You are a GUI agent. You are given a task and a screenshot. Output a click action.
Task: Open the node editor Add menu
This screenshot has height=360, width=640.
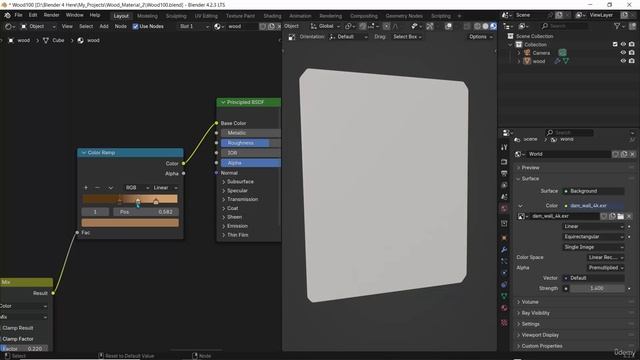[104, 26]
